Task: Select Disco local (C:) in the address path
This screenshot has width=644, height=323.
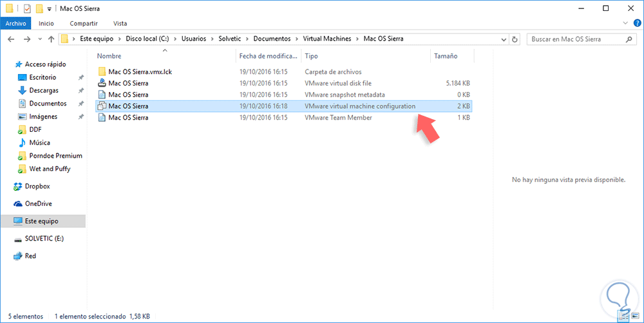Action: [x=147, y=39]
